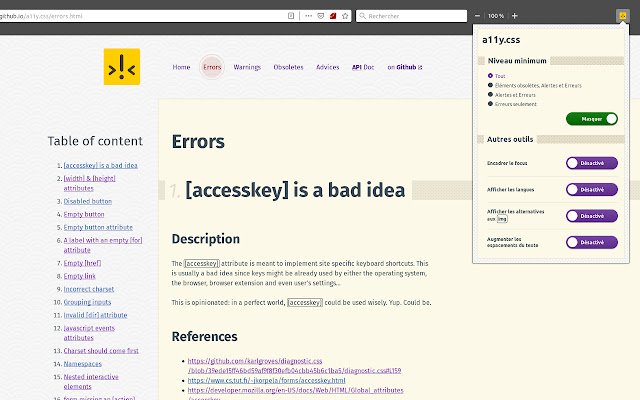Jump to '[accesskey] is a bad idea' in contents
The width and height of the screenshot is (640, 400).
tap(100, 165)
